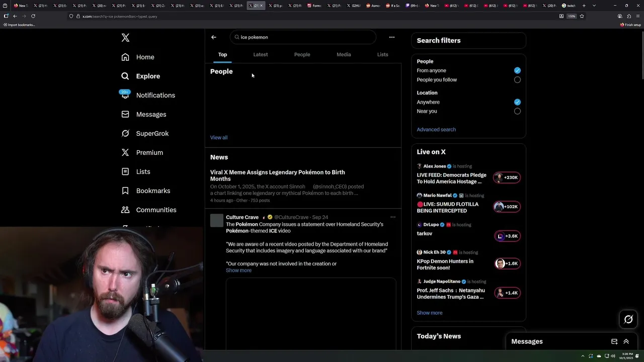Open Home from sidebar menu
Image resolution: width=644 pixels, height=362 pixels.
click(145, 57)
